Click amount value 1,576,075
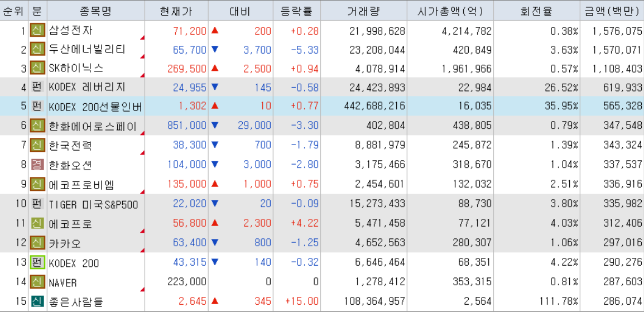Viewport: 644px width, 312px height. 617,31
